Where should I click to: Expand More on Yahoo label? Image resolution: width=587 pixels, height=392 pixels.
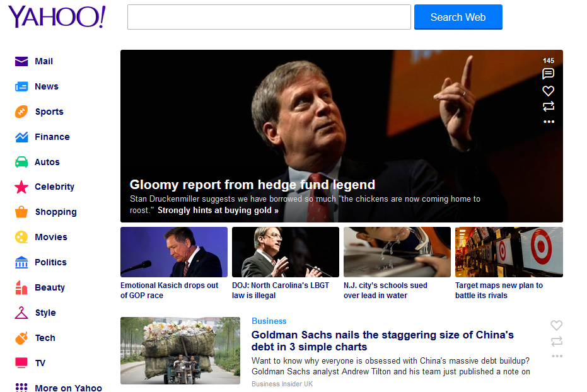pyautogui.click(x=68, y=388)
